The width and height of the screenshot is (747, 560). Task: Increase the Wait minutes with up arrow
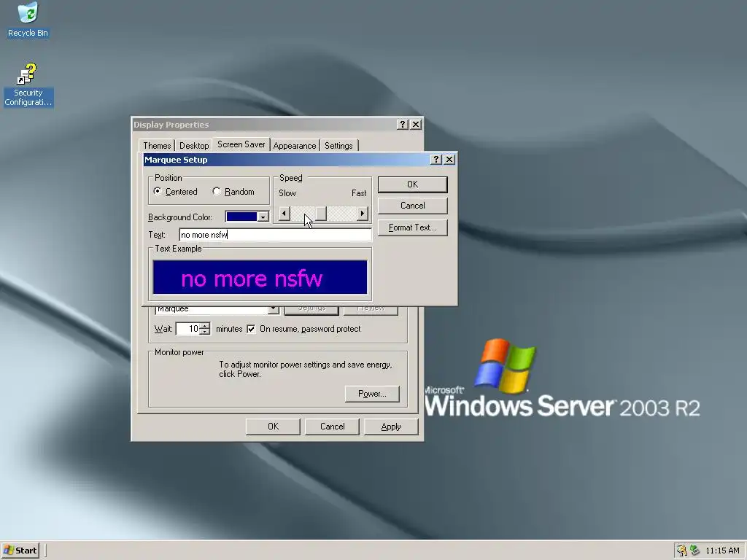[205, 326]
